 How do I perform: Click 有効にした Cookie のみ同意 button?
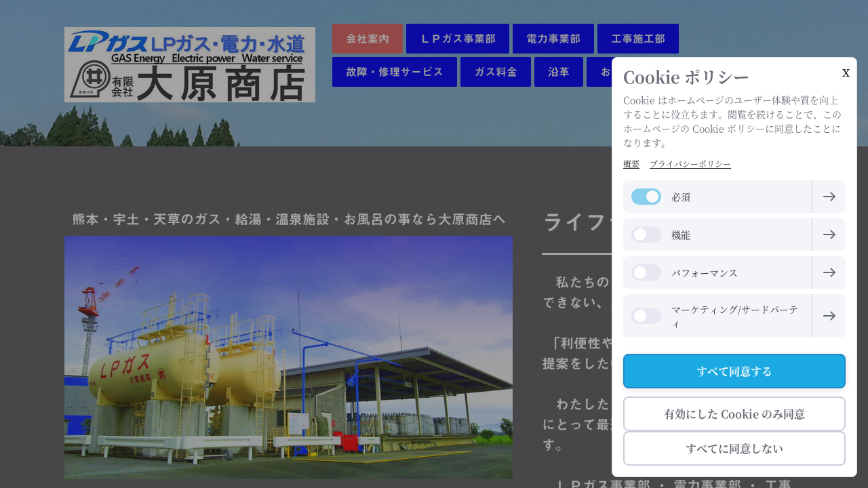point(734,413)
